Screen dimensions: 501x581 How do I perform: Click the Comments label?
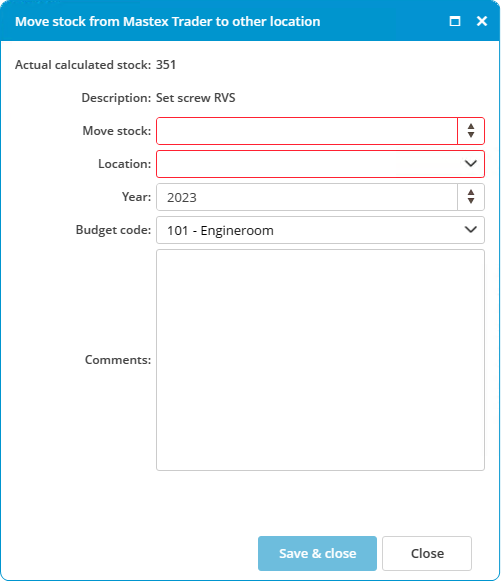point(118,360)
